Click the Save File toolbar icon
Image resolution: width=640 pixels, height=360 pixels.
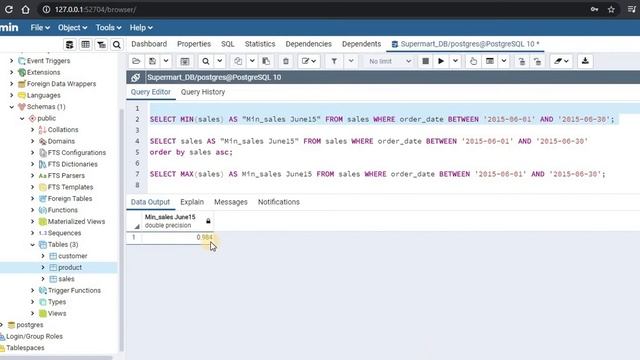point(152,61)
